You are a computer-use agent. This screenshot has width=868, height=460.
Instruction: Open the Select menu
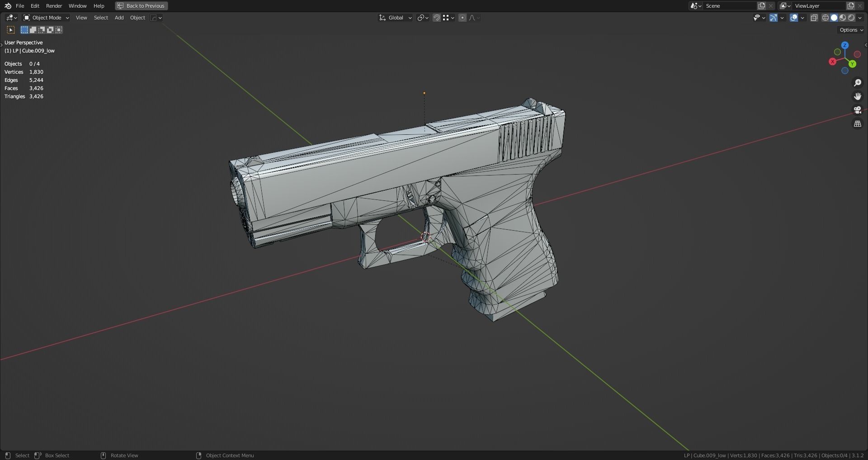(x=100, y=18)
